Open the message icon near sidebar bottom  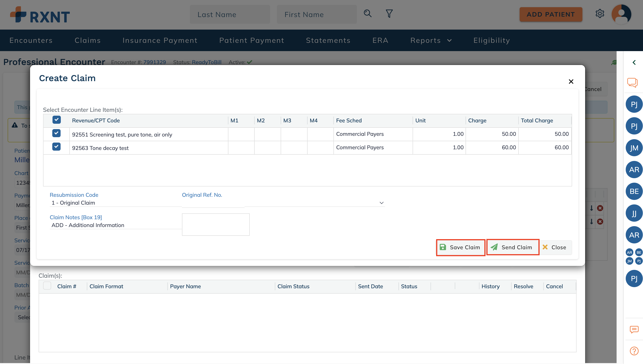(634, 329)
